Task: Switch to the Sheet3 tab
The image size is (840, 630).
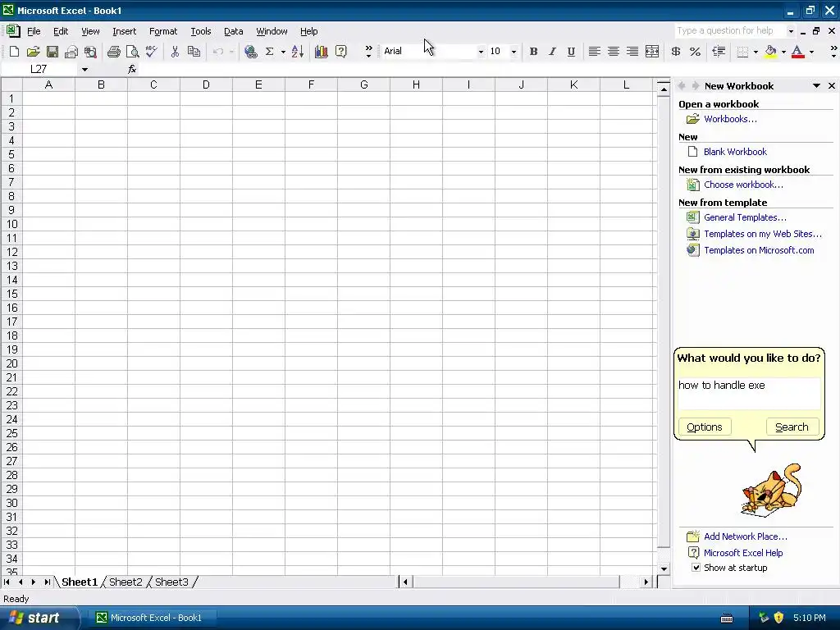Action: 171,582
